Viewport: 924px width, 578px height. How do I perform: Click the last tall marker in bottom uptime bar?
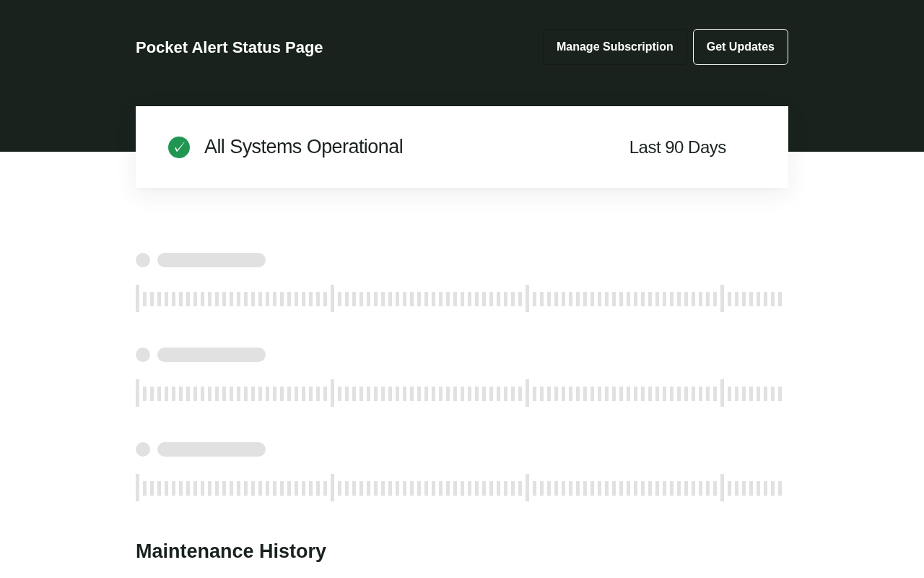click(722, 488)
